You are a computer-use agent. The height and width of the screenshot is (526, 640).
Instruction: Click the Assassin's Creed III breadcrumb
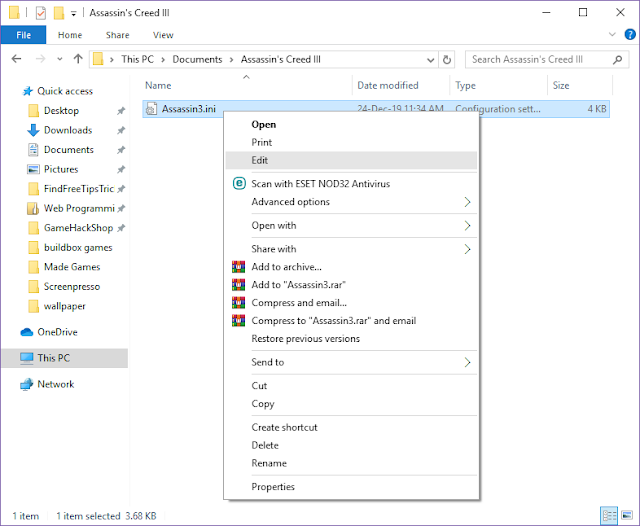[281, 60]
